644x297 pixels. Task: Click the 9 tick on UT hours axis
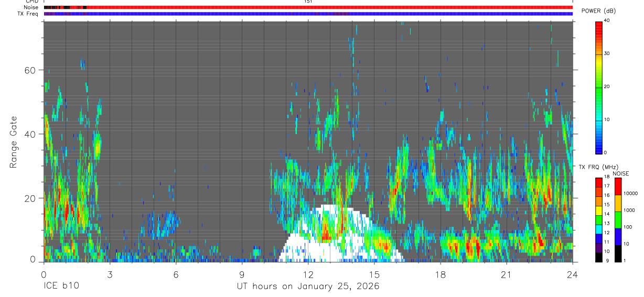tap(242, 274)
